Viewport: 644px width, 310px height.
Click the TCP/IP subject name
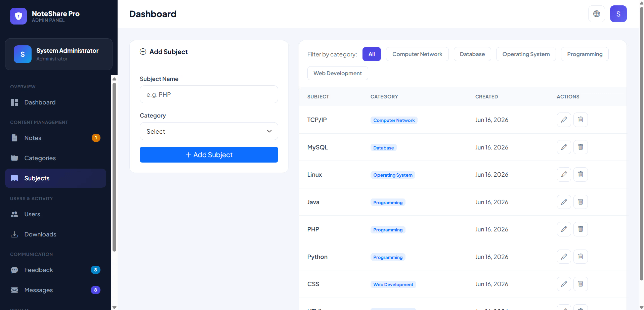click(x=317, y=120)
